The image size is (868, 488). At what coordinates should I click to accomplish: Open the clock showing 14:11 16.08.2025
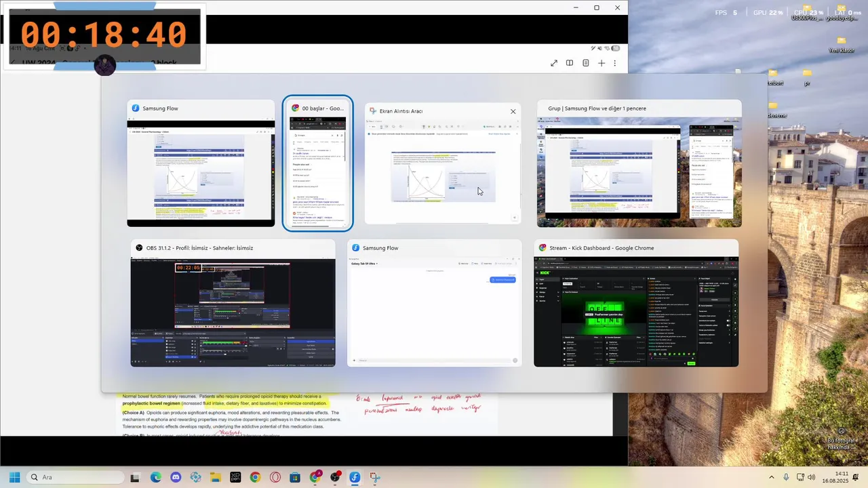(836, 477)
